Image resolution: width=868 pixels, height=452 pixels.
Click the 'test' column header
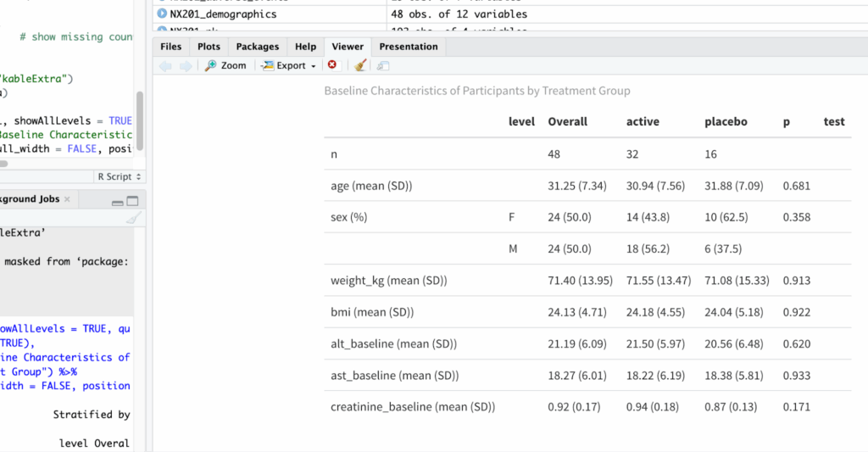(x=834, y=122)
